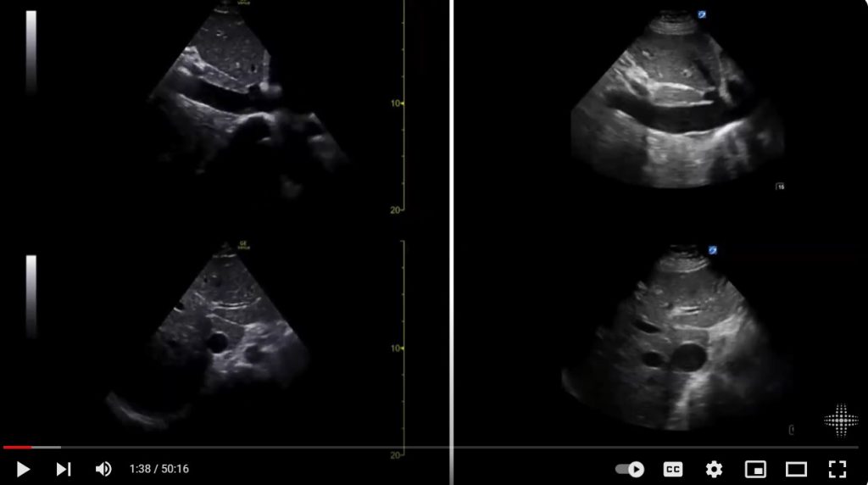Click the bottom-left ultrasound image
868x485 pixels.
click(x=229, y=335)
